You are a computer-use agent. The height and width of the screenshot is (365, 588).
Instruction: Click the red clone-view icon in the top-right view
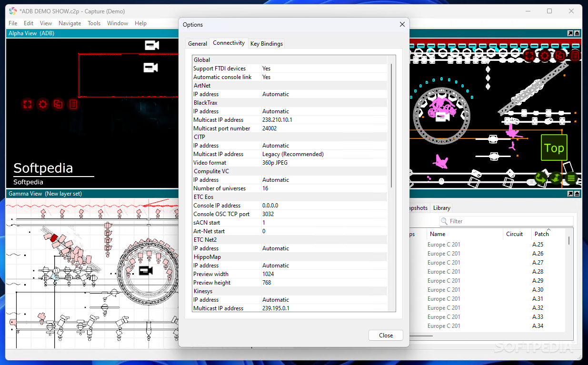click(x=560, y=56)
